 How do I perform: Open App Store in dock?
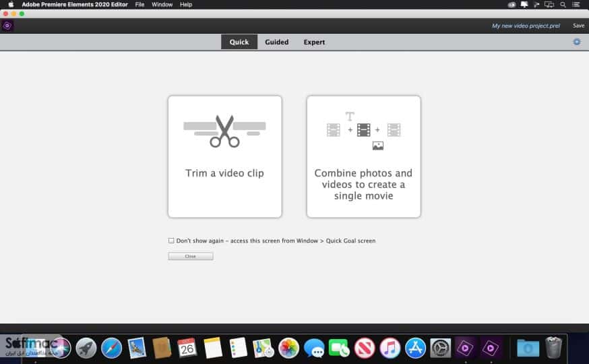click(x=415, y=348)
